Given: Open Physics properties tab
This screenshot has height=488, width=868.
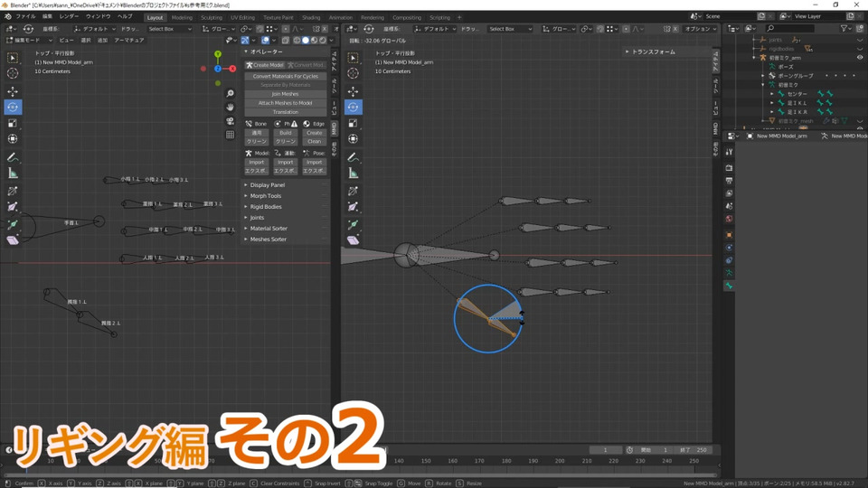Looking at the screenshot, I should (729, 248).
